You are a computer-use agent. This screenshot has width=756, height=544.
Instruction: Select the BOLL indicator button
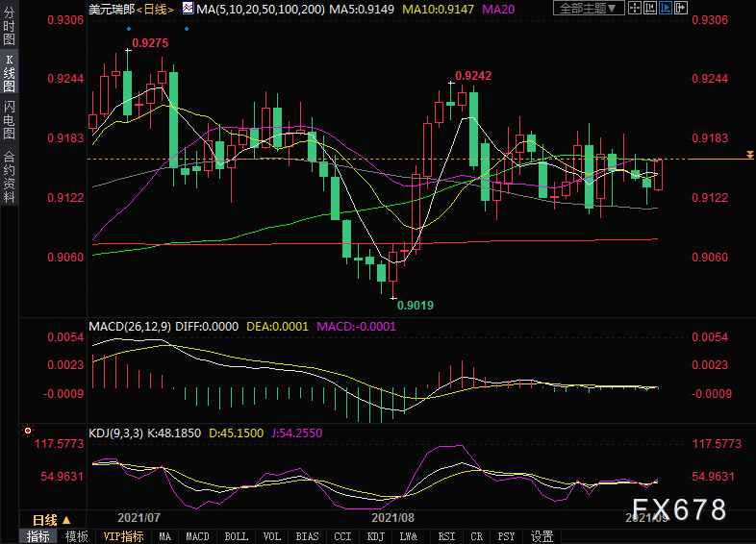[x=237, y=536]
